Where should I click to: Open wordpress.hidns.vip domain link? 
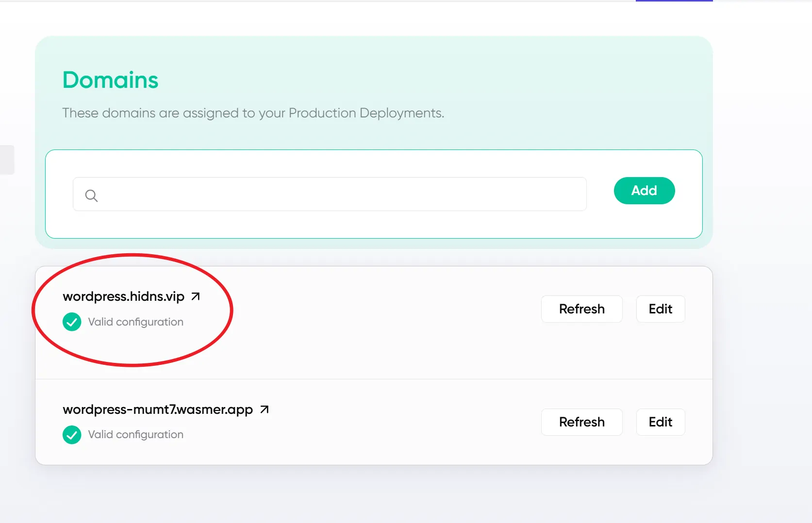click(x=123, y=296)
